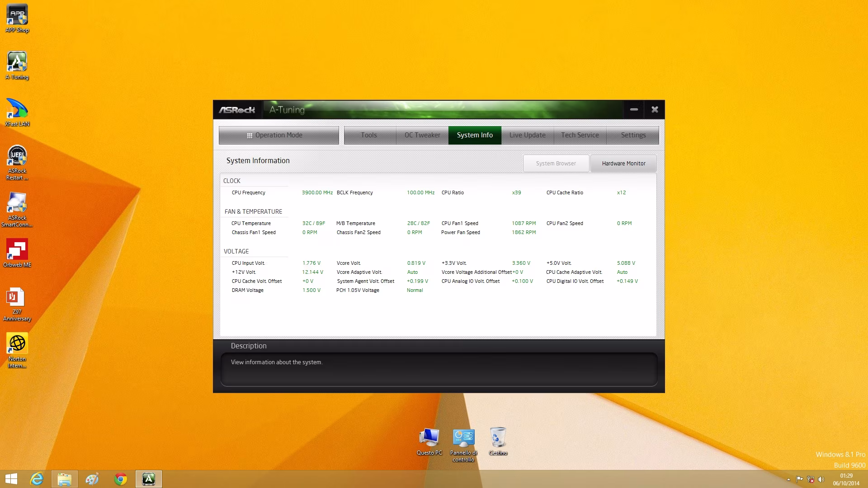Show hidden tray icons arrow
Viewport: 868px width, 488px height.
[788, 479]
